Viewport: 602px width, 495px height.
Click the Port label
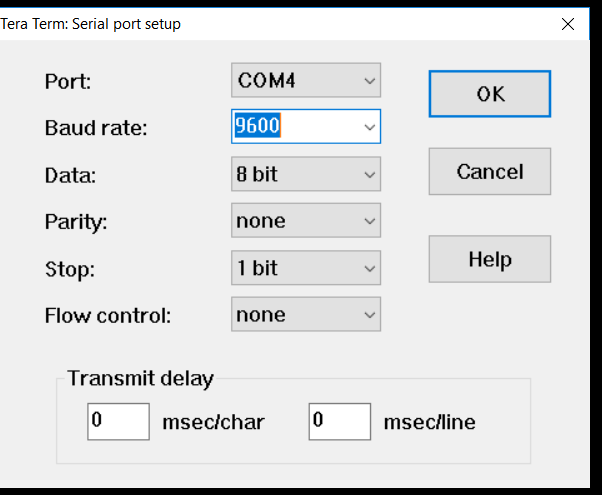point(68,81)
